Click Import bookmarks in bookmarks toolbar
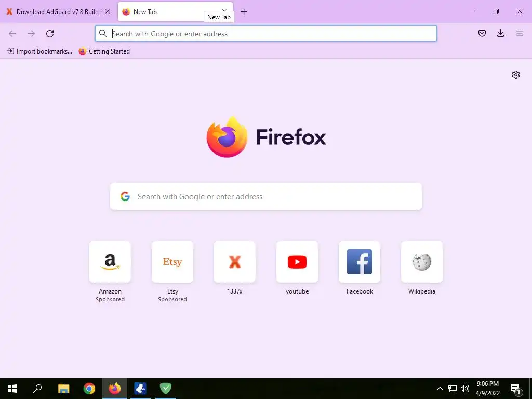 tap(39, 51)
